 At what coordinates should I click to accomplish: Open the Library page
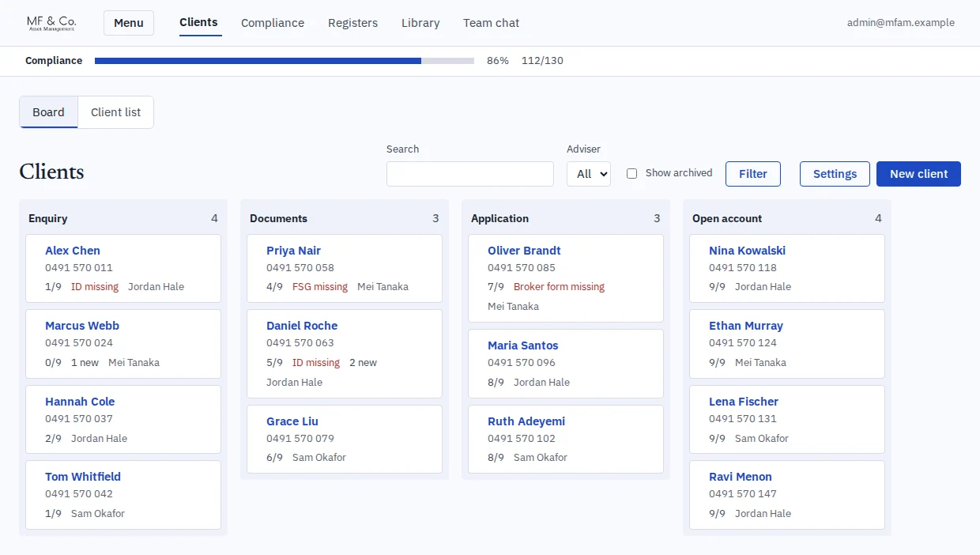[x=420, y=23]
